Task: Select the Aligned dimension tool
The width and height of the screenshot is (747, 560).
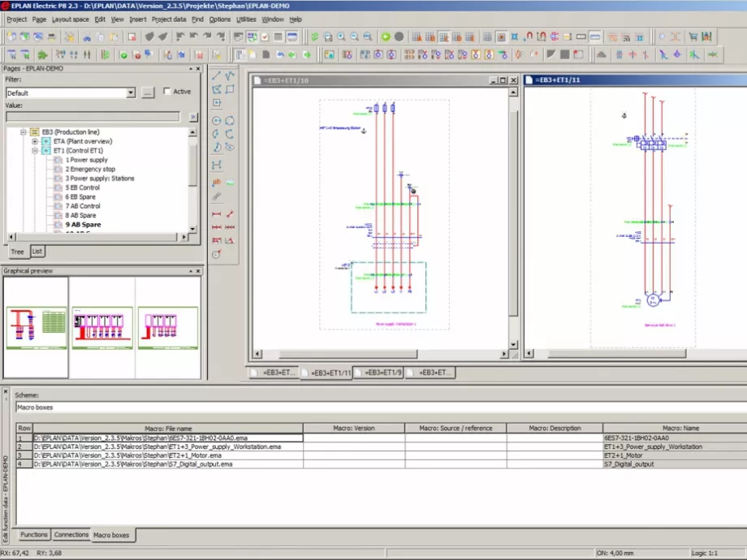Action: tap(230, 213)
